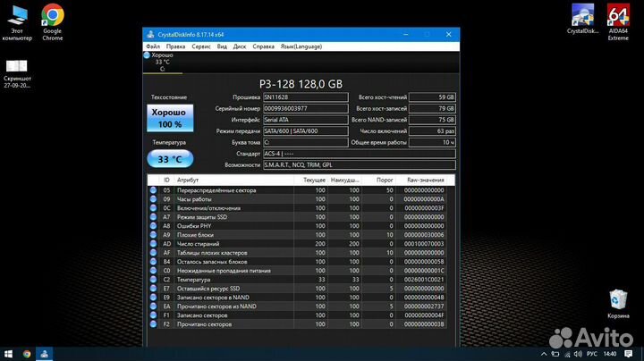Open the Справка menu
644x361 pixels.
point(263,46)
